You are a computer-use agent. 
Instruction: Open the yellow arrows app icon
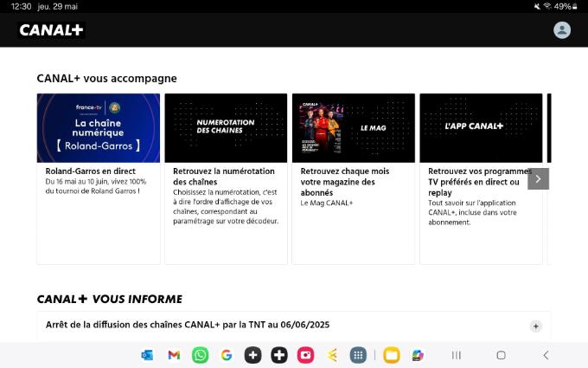[x=332, y=355]
